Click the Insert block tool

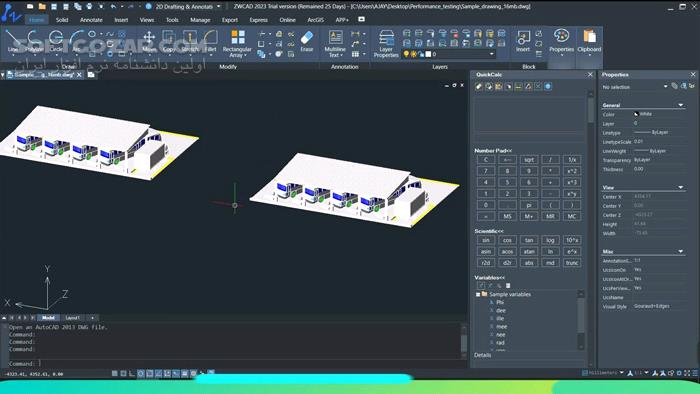coord(523,41)
